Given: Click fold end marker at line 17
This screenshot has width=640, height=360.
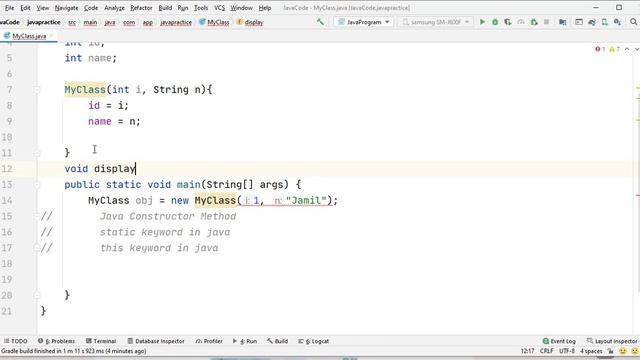Looking at the screenshot, I should click(37, 248).
